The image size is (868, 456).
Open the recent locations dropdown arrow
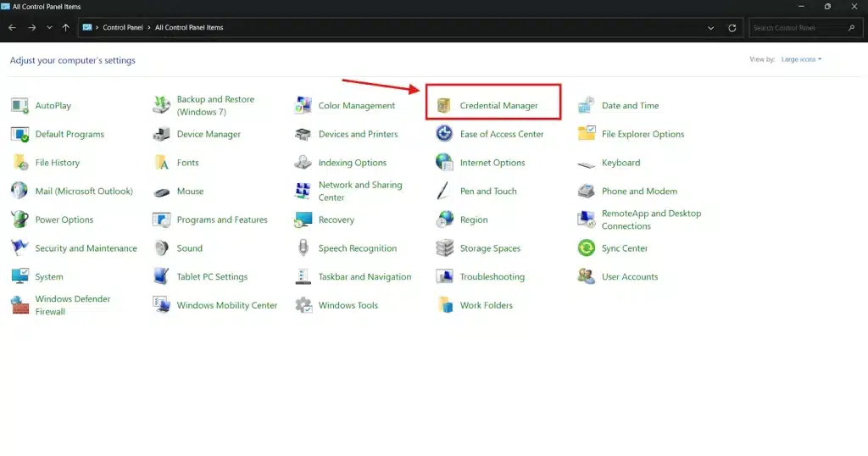49,27
